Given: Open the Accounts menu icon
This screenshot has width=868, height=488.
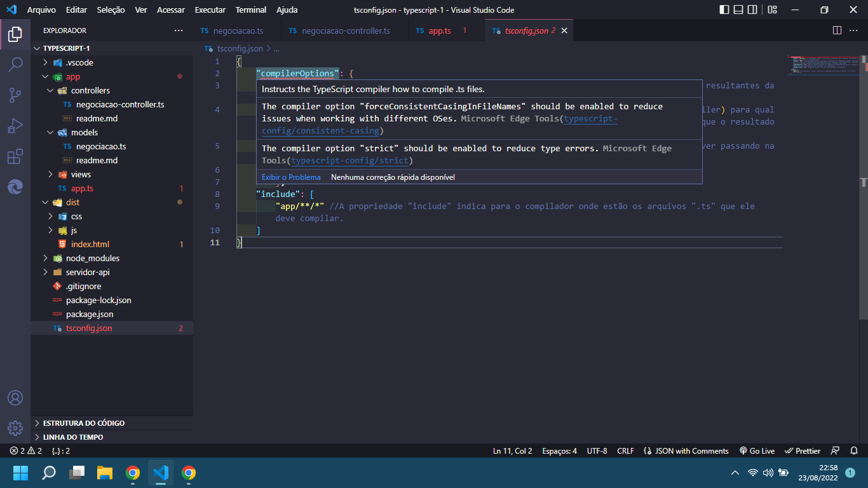Looking at the screenshot, I should click(x=15, y=398).
